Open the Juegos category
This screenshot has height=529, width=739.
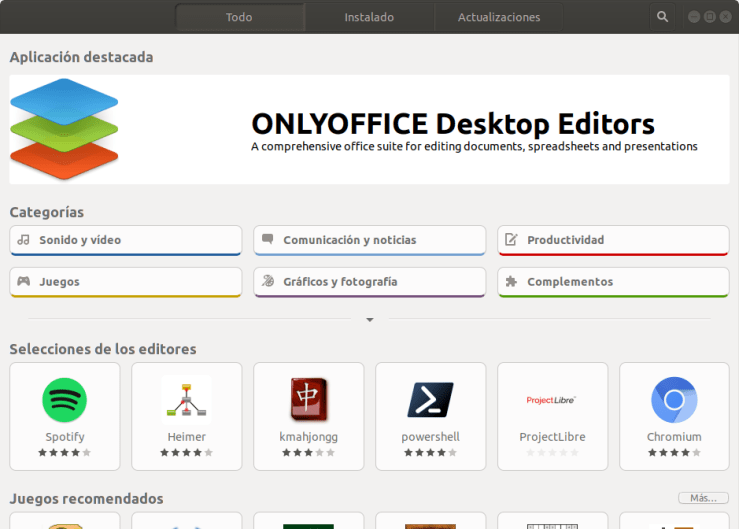tap(126, 282)
